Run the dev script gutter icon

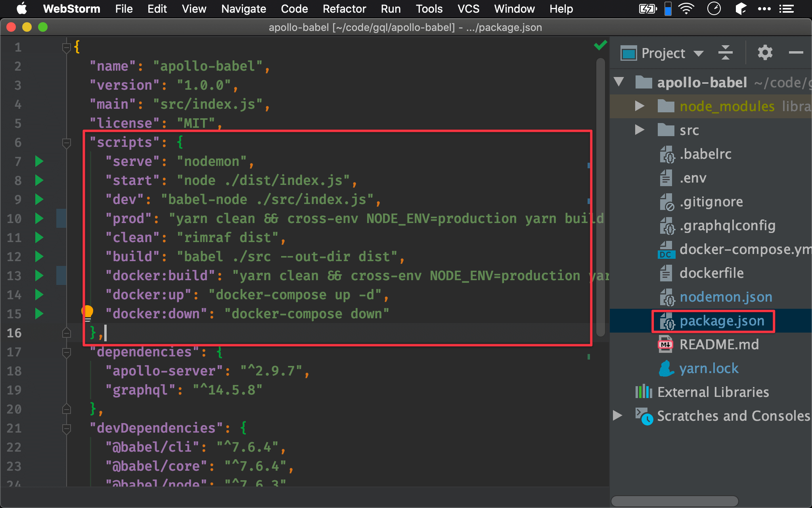click(39, 199)
